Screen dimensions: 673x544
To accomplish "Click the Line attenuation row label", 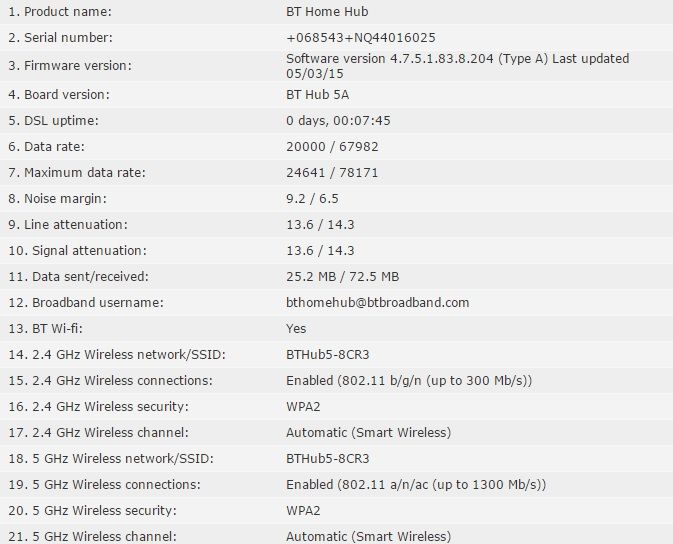I will 68,225.
